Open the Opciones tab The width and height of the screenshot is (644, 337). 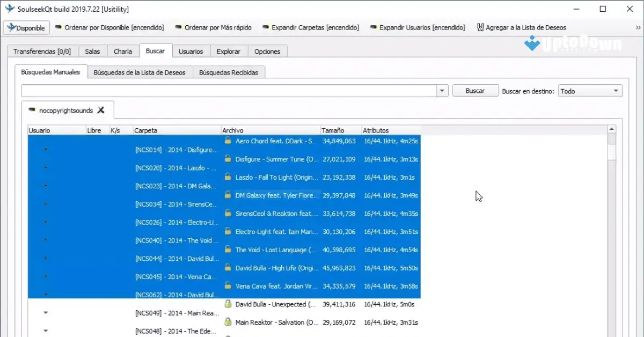click(267, 51)
